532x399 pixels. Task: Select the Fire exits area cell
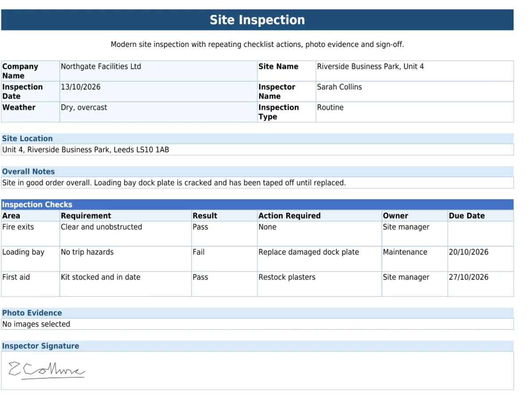30,234
